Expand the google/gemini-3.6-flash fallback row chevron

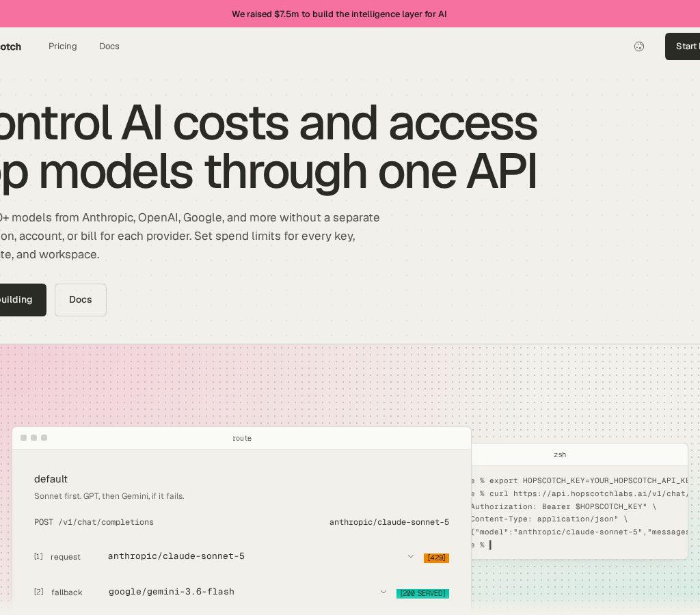click(x=383, y=592)
